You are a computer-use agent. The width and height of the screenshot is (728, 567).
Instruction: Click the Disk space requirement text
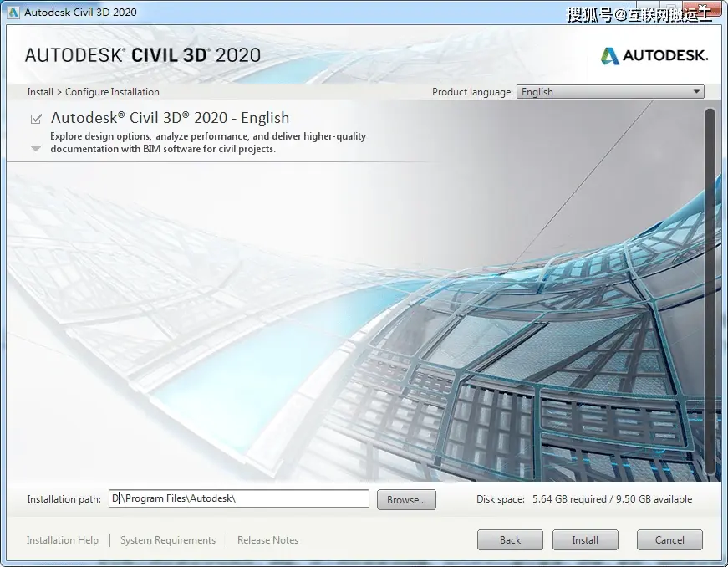click(x=584, y=499)
